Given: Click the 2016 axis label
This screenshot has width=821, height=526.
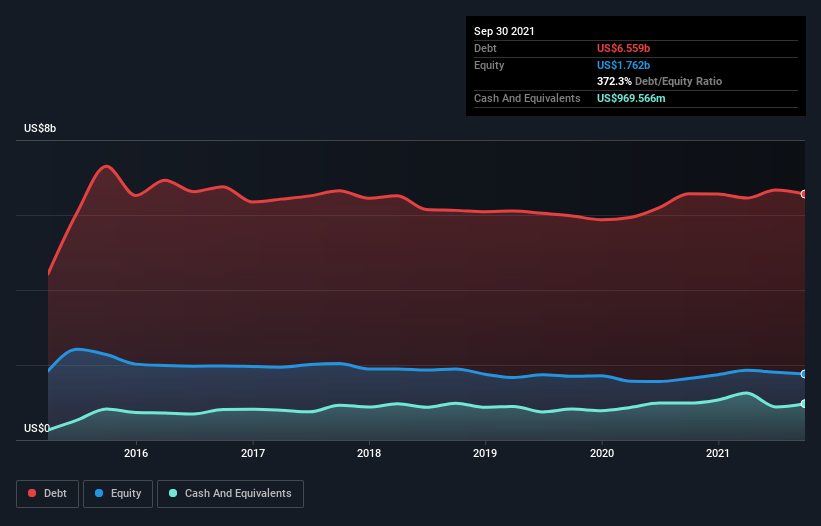Looking at the screenshot, I should (136, 453).
